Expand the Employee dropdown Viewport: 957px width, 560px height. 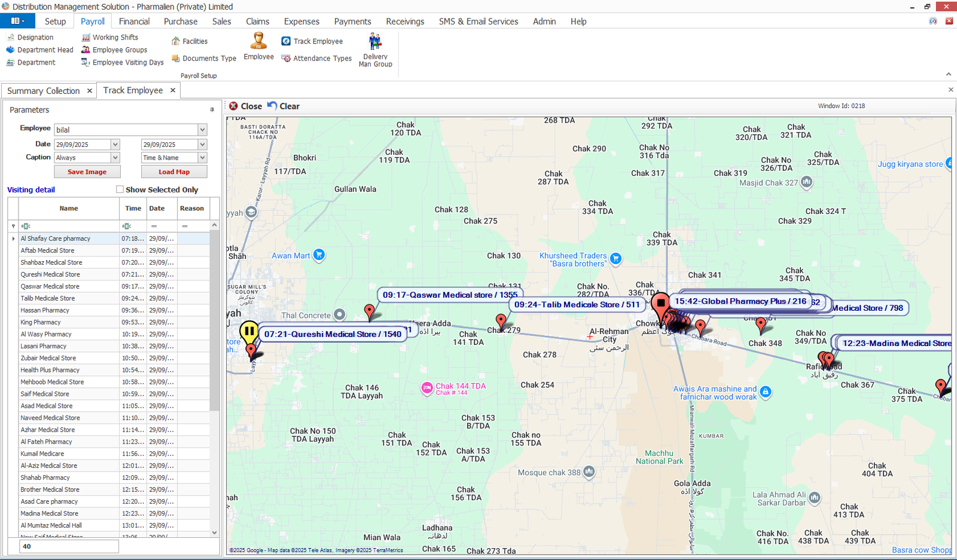pyautogui.click(x=202, y=130)
